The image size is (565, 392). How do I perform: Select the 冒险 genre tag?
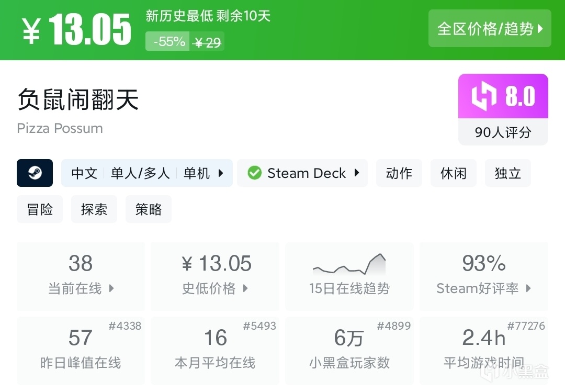(40, 209)
